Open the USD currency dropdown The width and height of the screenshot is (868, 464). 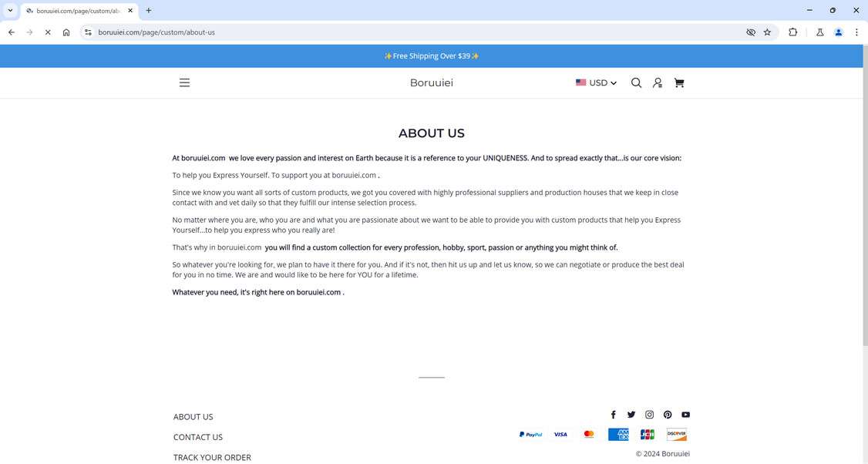(x=596, y=82)
